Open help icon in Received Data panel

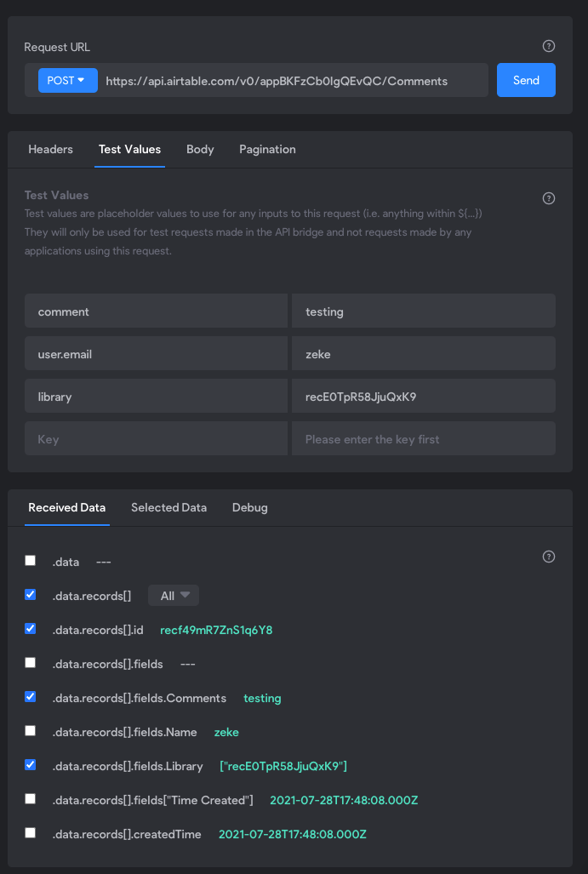point(548,557)
